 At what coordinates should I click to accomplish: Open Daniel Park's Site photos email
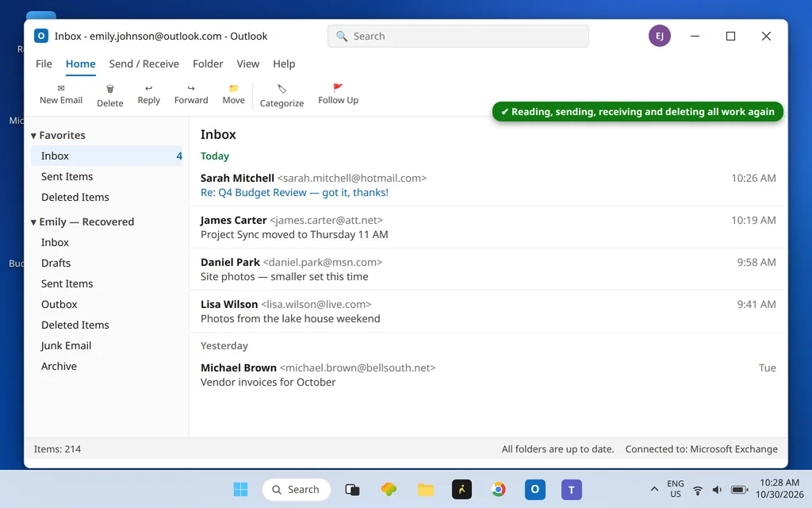tap(488, 269)
